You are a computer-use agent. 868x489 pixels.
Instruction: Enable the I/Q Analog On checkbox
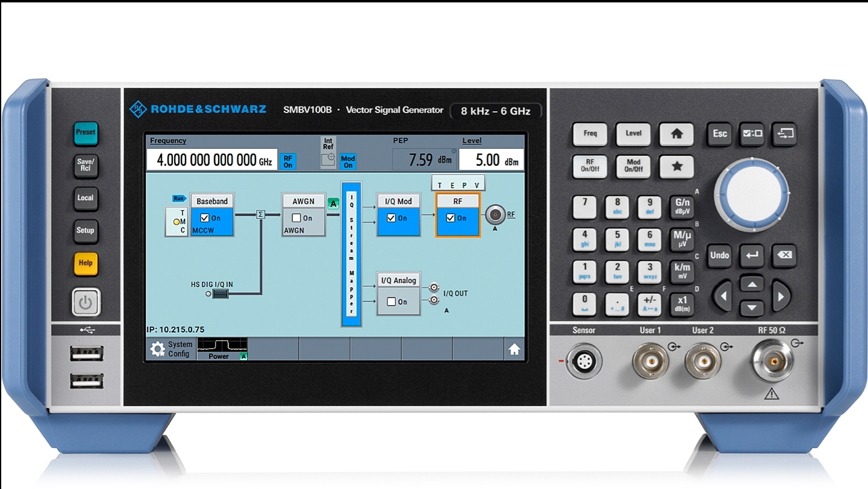392,302
